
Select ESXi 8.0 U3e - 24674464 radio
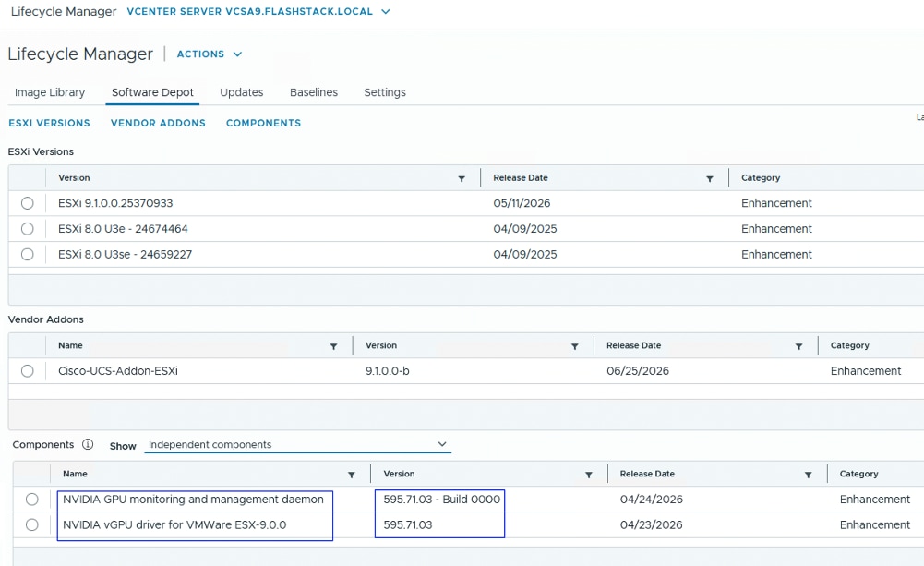(27, 229)
